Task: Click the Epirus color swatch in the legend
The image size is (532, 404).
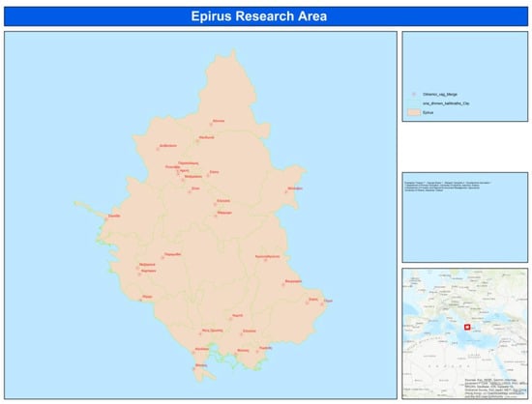Action: pyautogui.click(x=414, y=112)
